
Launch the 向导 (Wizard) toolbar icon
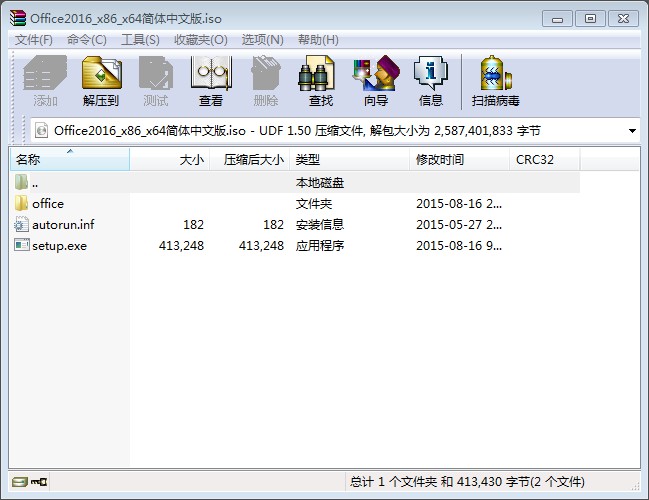[376, 74]
